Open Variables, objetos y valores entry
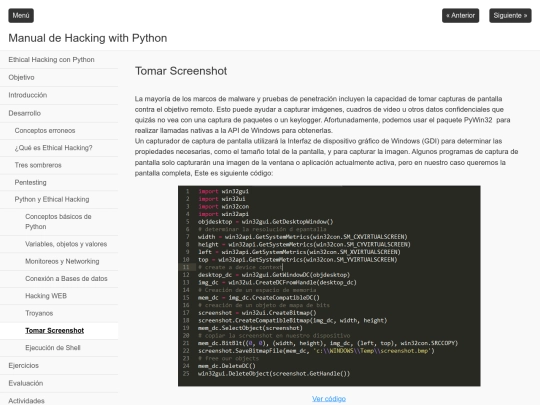Viewport: 540px width, 405px height. [66, 244]
